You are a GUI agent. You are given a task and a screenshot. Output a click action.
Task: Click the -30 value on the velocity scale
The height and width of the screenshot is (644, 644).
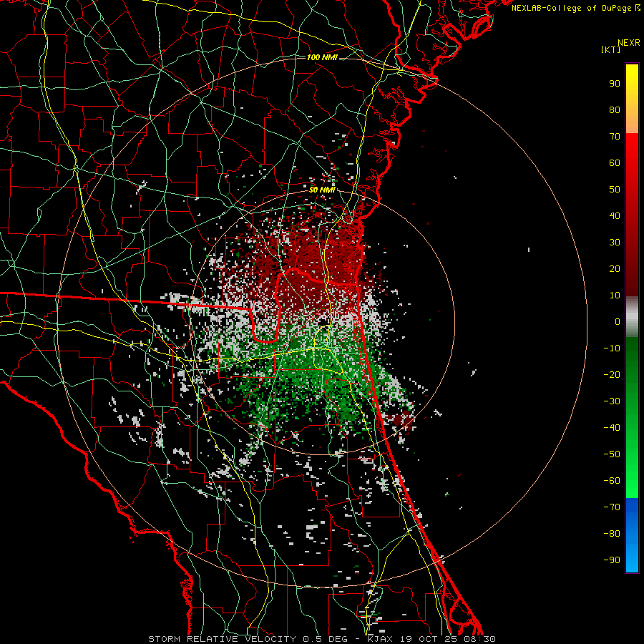(612, 401)
